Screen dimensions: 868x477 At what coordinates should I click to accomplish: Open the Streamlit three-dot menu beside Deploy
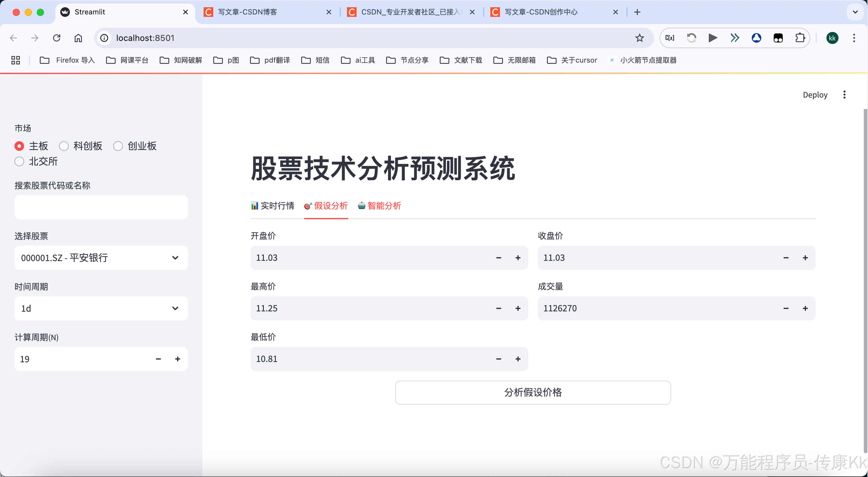845,95
